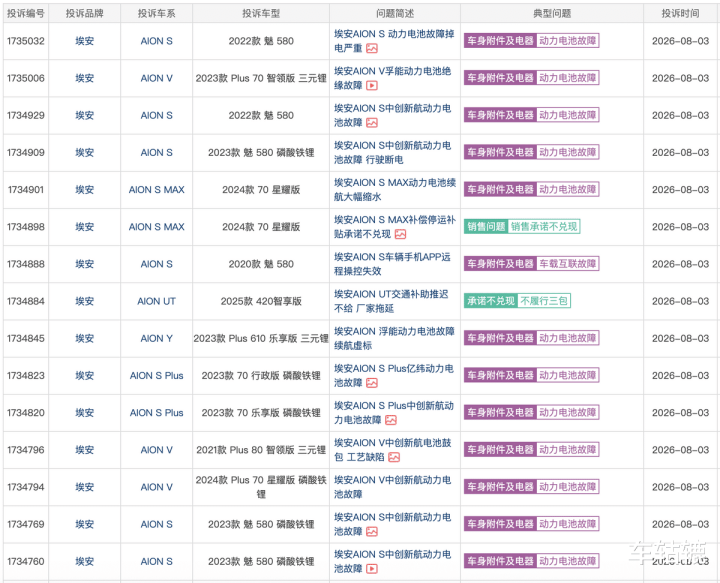Open complaint '埃安AION V孚能动力电池绝缘故障'
The image size is (720, 583).
(393, 78)
